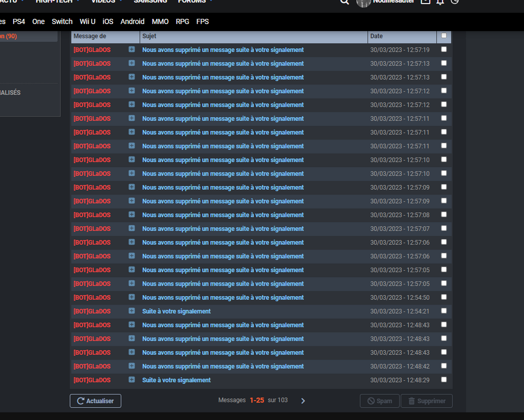Click the search magnifier icon in top bar
Viewport: 524px width, 420px height.
[345, 2]
